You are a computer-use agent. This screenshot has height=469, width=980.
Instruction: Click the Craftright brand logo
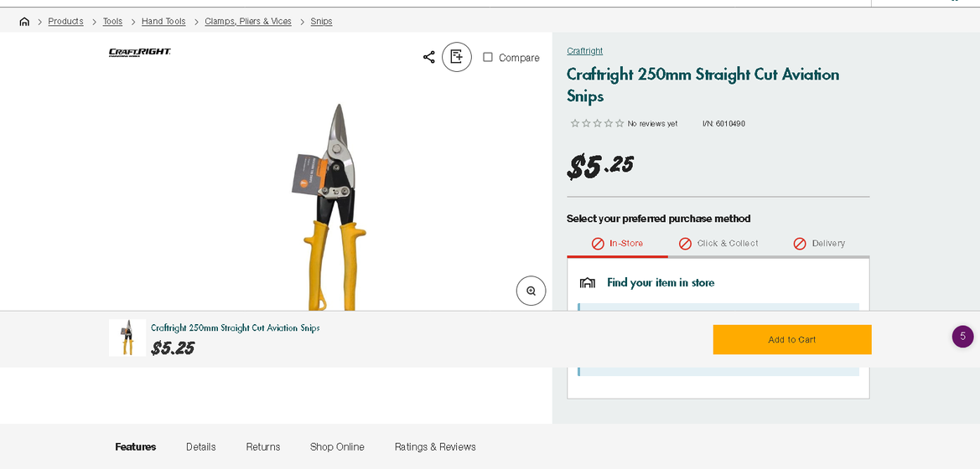pos(140,53)
